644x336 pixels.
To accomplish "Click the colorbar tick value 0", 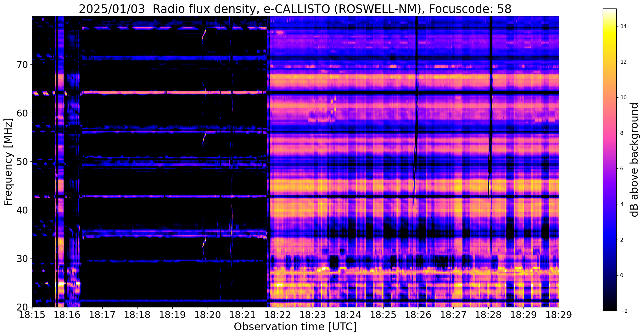I will (622, 275).
